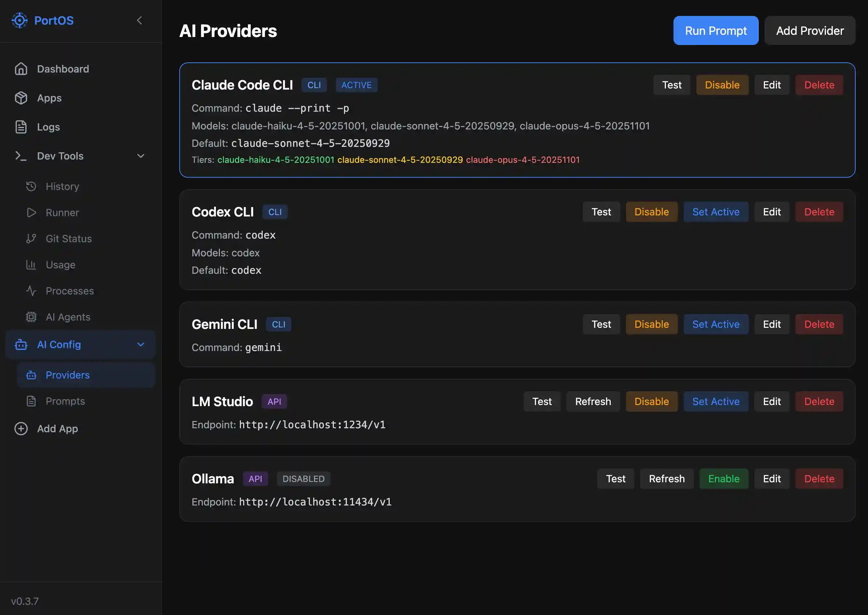Image resolution: width=868 pixels, height=615 pixels.
Task: Click the Add Provider button
Action: click(x=810, y=30)
